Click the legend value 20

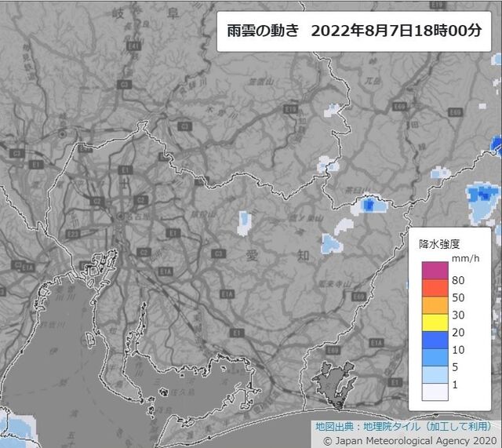458,333
